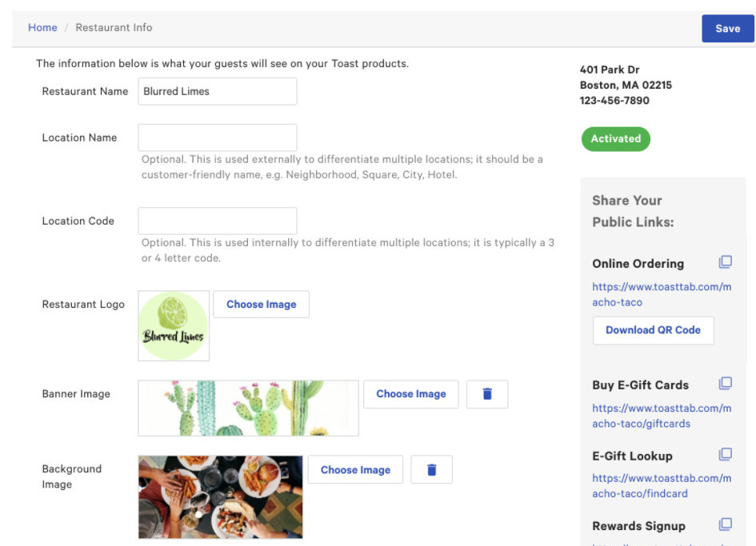756x546 pixels.
Task: Click the Activated status badge
Action: click(x=616, y=139)
